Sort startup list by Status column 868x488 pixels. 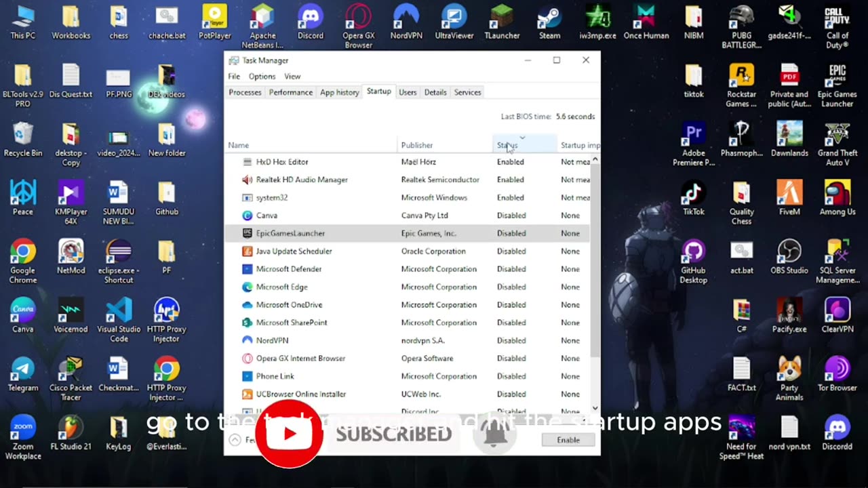click(525, 144)
